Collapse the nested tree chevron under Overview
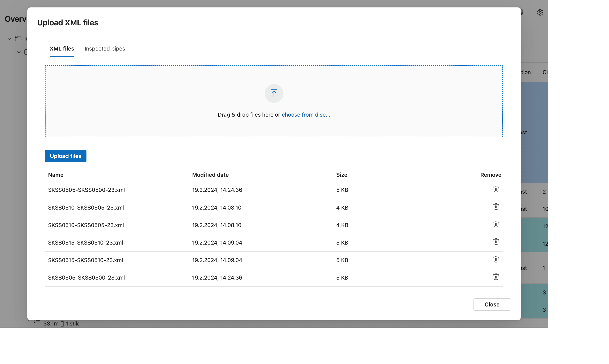The width and height of the screenshot is (609, 364). (x=19, y=52)
